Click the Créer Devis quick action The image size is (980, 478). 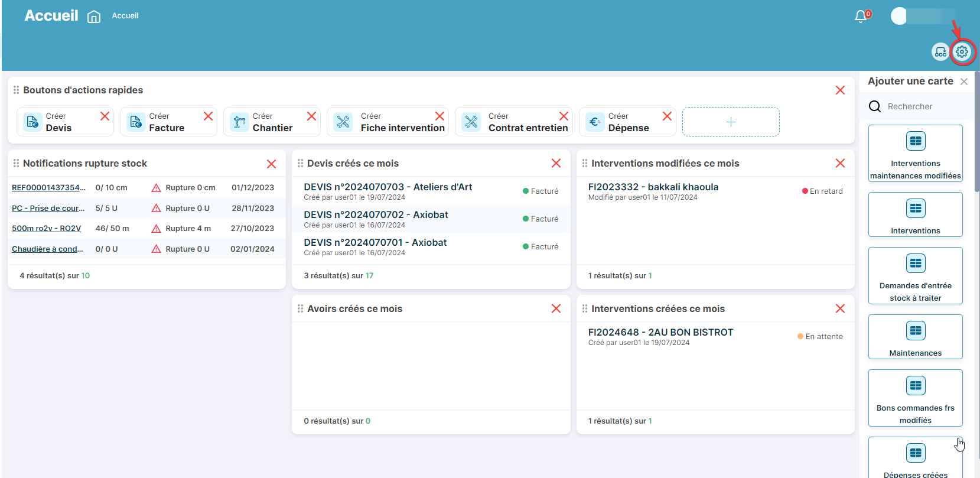58,122
